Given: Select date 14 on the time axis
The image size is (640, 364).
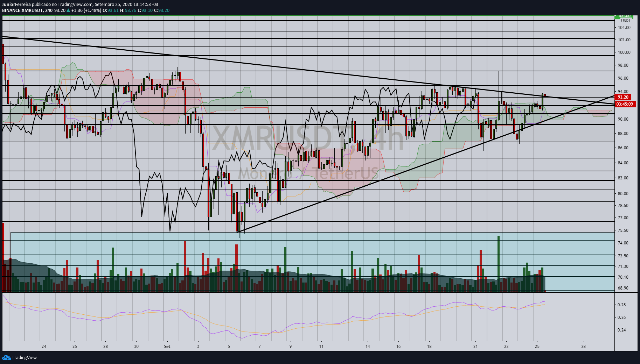Looking at the screenshot, I should point(368,347).
